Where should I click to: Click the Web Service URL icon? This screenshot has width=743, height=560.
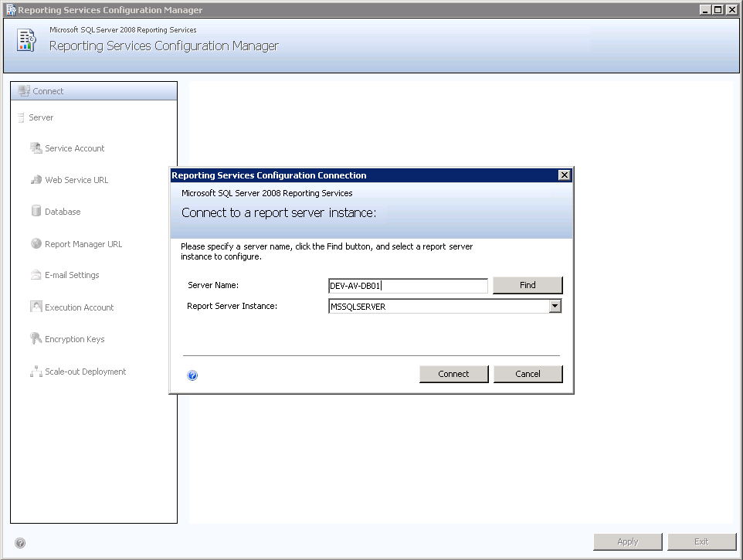pyautogui.click(x=36, y=180)
